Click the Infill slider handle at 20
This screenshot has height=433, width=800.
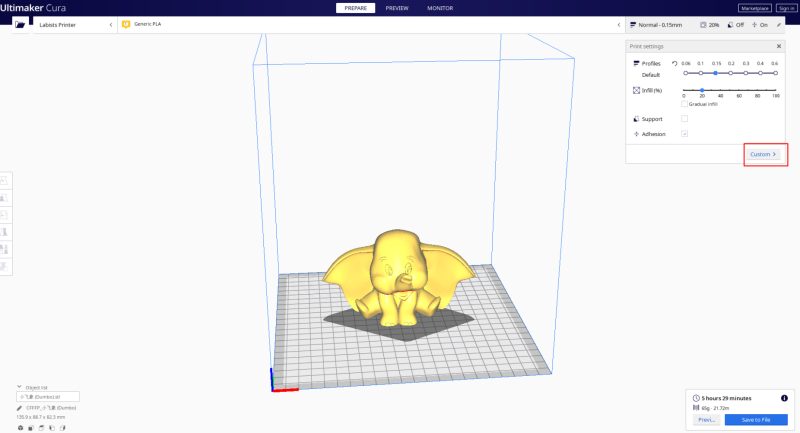coord(702,90)
